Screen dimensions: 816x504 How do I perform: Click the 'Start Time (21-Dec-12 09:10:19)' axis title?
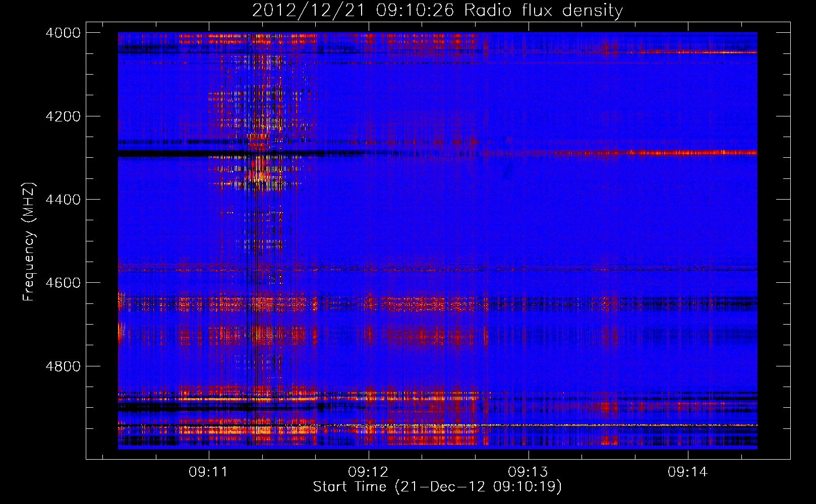[x=437, y=487]
